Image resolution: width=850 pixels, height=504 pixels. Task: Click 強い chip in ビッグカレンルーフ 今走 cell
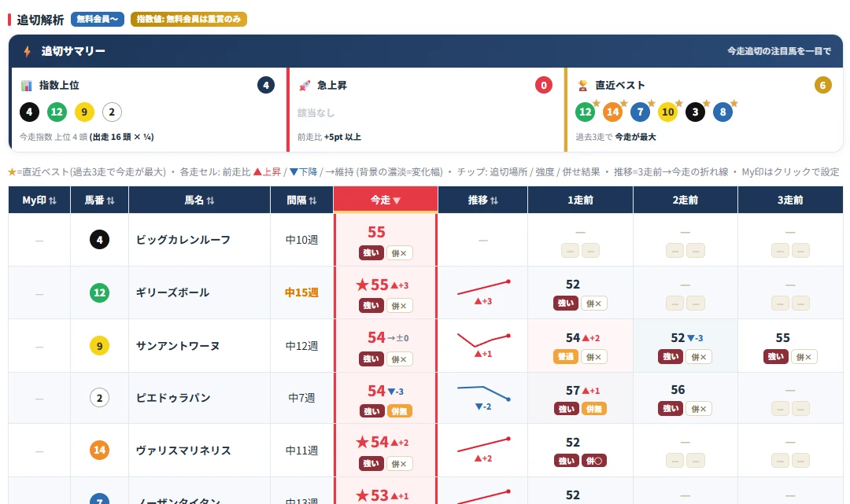[371, 253]
